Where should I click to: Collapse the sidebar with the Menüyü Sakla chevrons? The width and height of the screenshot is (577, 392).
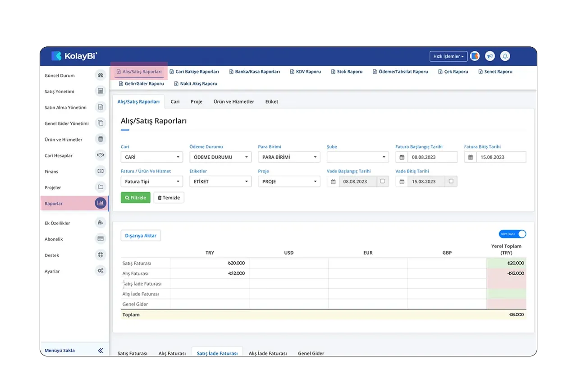click(101, 351)
